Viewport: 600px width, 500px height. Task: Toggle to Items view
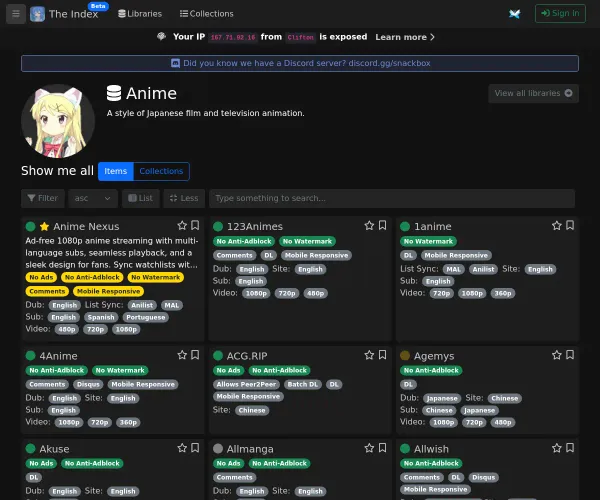point(116,171)
